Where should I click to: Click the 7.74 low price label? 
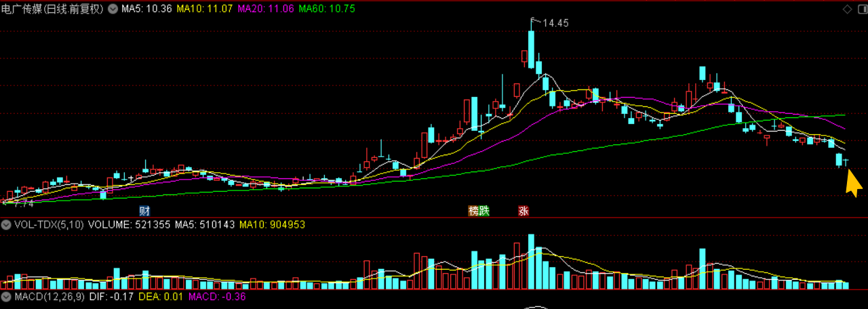[x=24, y=203]
